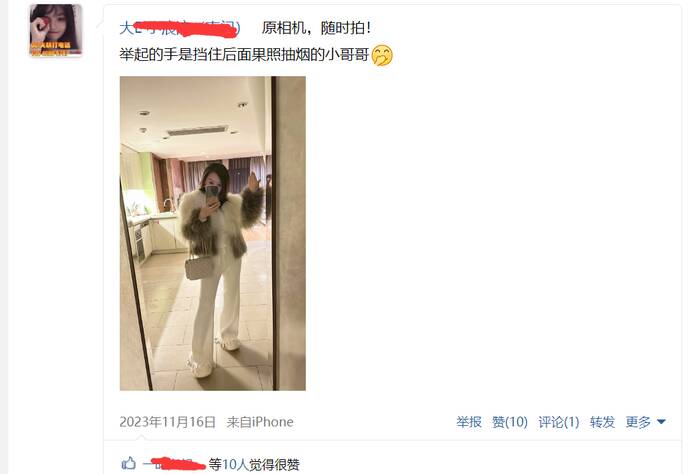Click the 举起的手是挡住后面果照抽烟的小哥哥 post text
The image size is (690, 474).
click(244, 55)
